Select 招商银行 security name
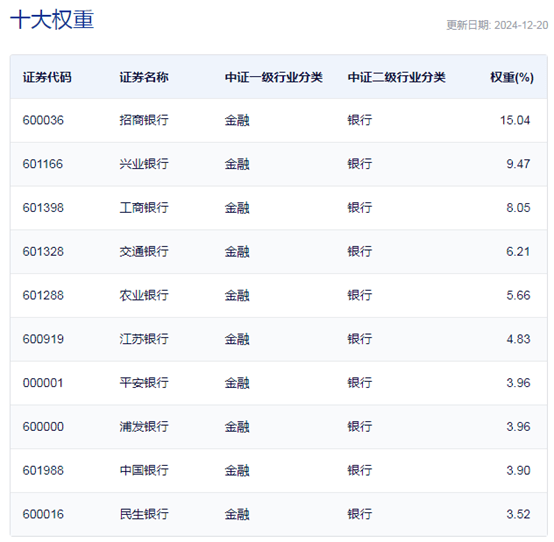Viewport: 554px width, 542px height. 144,120
